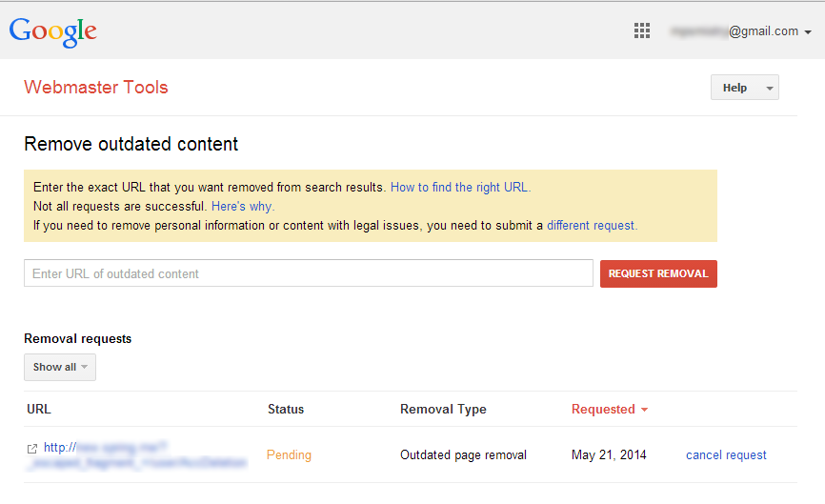
Task: Expand the Show all filter dropdown
Action: coord(59,367)
